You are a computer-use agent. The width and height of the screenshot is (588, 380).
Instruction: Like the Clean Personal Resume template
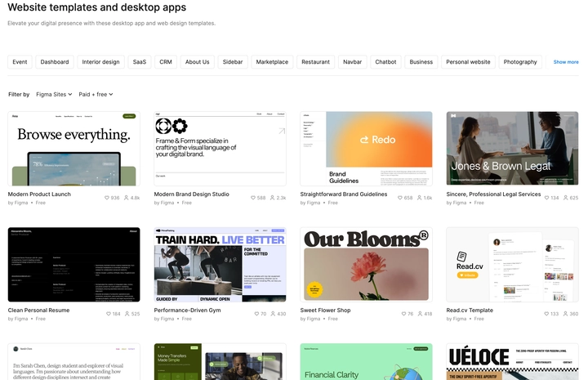[x=109, y=314]
